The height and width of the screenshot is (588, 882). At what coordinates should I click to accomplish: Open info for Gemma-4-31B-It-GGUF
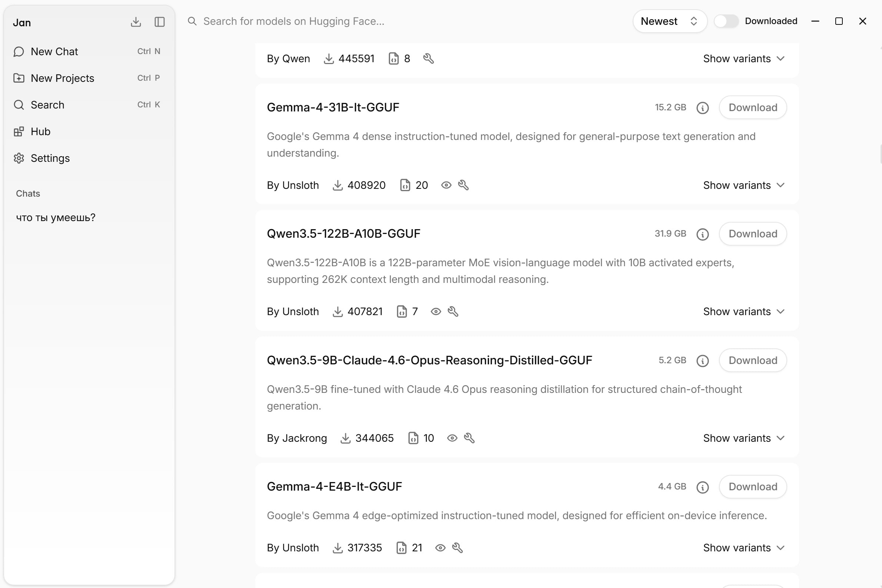tap(702, 108)
